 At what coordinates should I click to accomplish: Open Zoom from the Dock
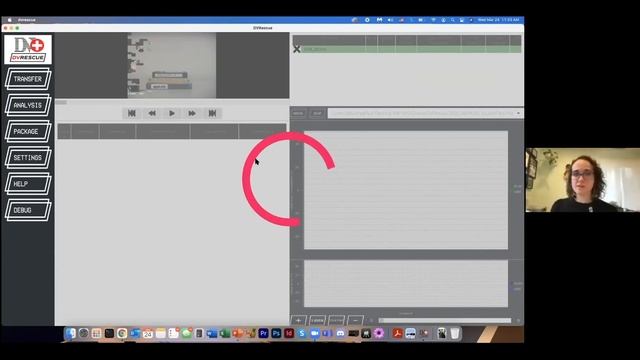coord(315,333)
